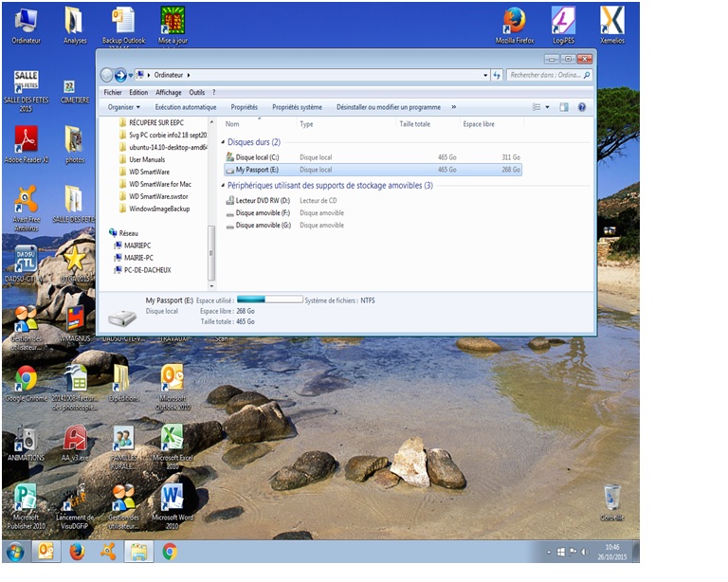This screenshot has height=582, width=728.
Task: Launch Microsoft Publisher 2010 desktop shortcut
Action: point(26,507)
